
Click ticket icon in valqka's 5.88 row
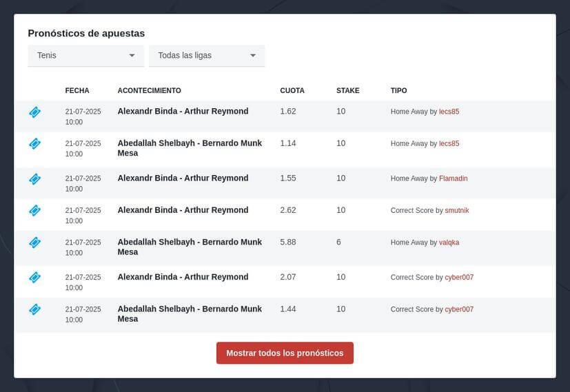[35, 243]
